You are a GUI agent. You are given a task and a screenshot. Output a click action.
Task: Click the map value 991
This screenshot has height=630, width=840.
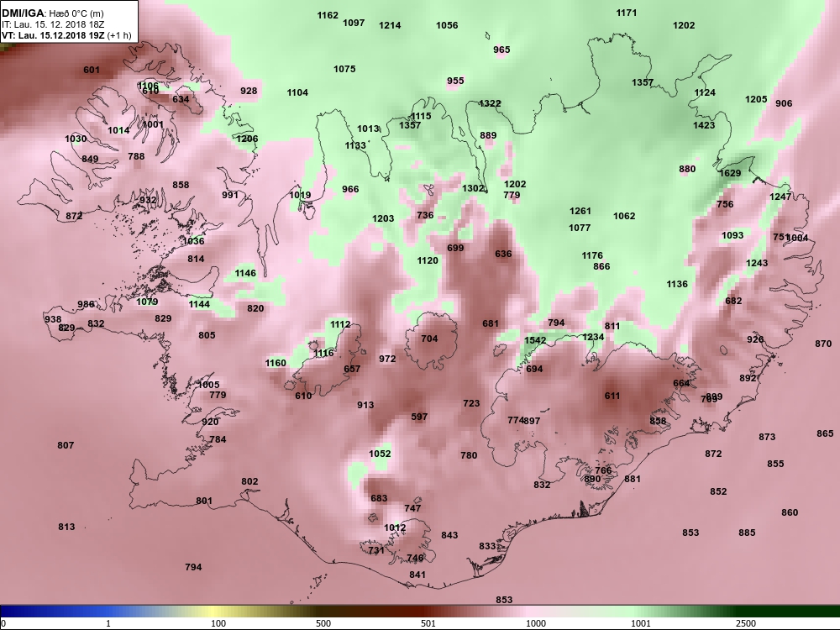[230, 195]
